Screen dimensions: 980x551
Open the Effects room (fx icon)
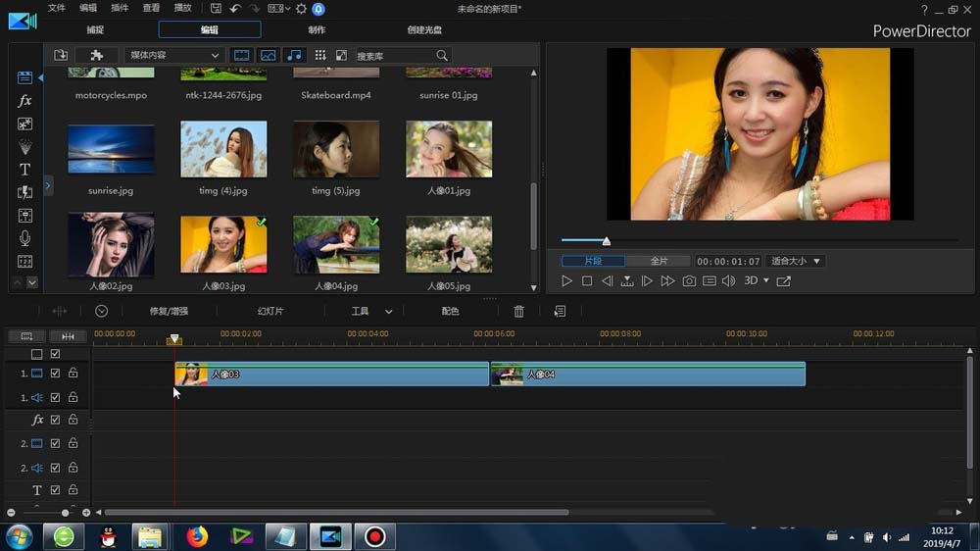(x=24, y=101)
